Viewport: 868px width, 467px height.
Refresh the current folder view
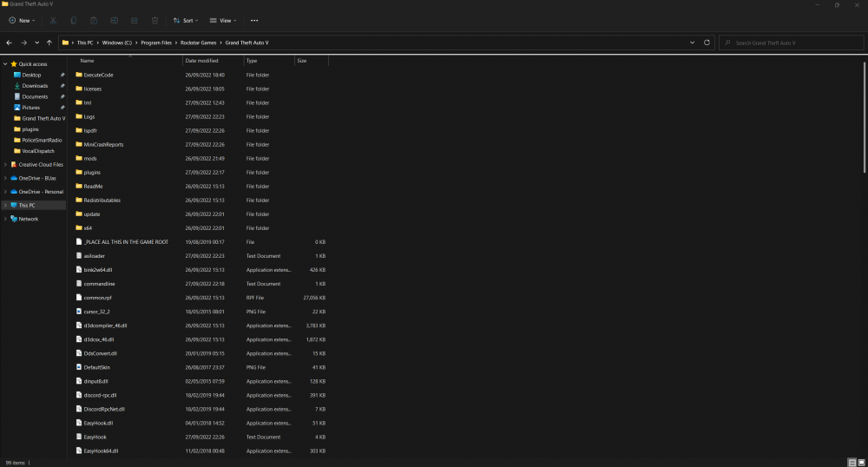707,43
